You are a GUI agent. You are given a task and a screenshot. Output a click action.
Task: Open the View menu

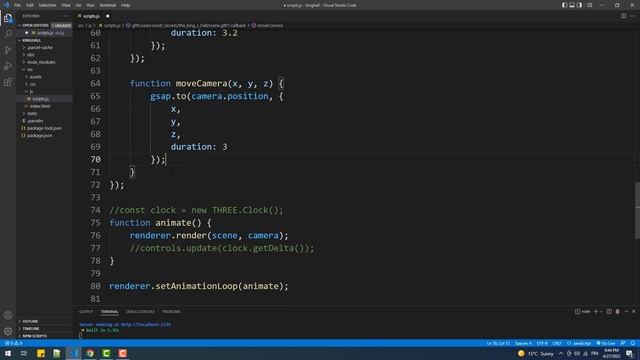(x=66, y=5)
